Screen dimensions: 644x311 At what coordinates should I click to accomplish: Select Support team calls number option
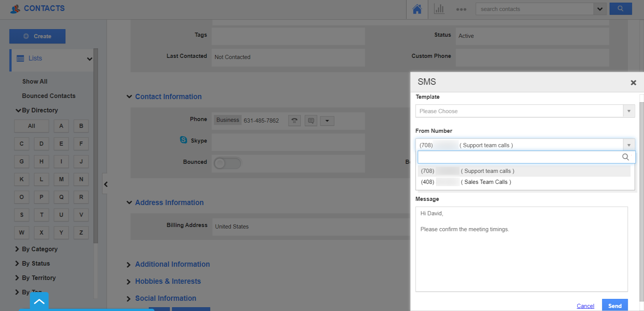(x=487, y=171)
